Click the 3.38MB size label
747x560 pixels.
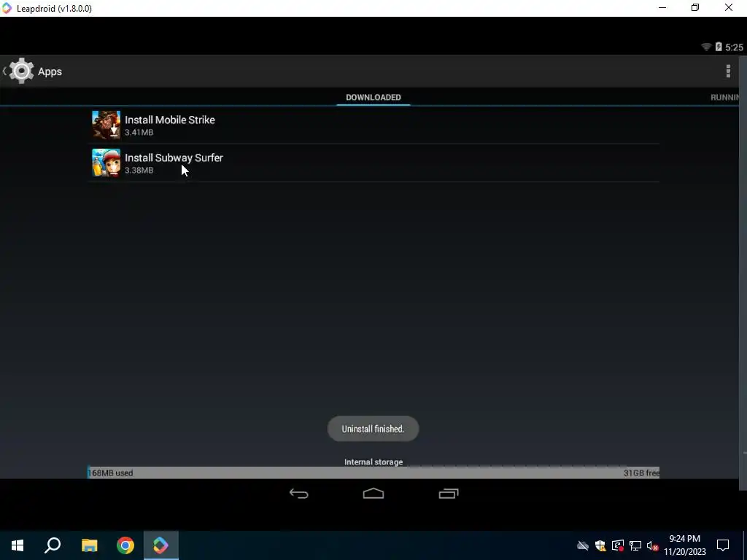point(139,170)
